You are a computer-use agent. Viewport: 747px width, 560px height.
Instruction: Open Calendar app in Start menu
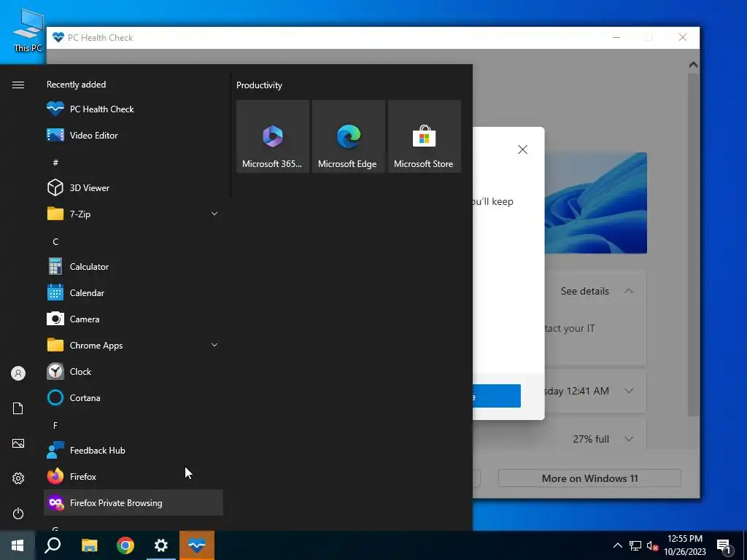click(x=133, y=293)
